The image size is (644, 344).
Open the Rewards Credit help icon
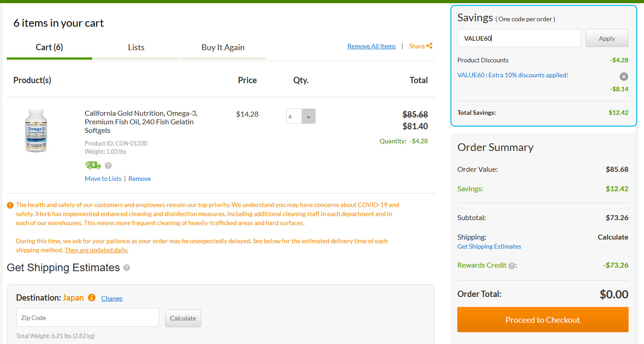[511, 266]
